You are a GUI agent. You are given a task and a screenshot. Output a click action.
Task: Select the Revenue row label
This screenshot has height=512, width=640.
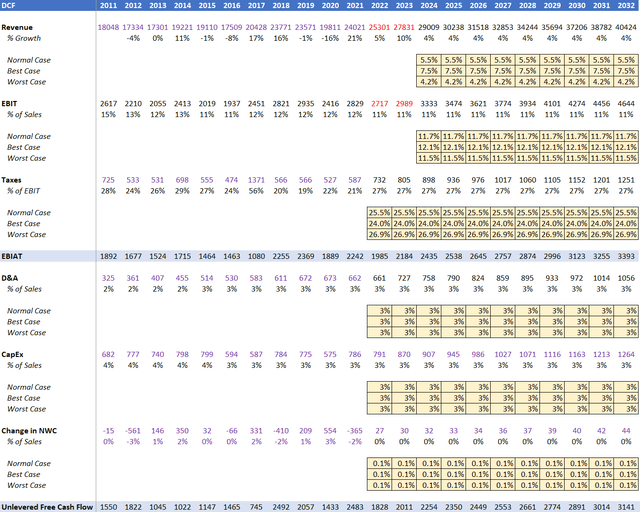(x=17, y=27)
